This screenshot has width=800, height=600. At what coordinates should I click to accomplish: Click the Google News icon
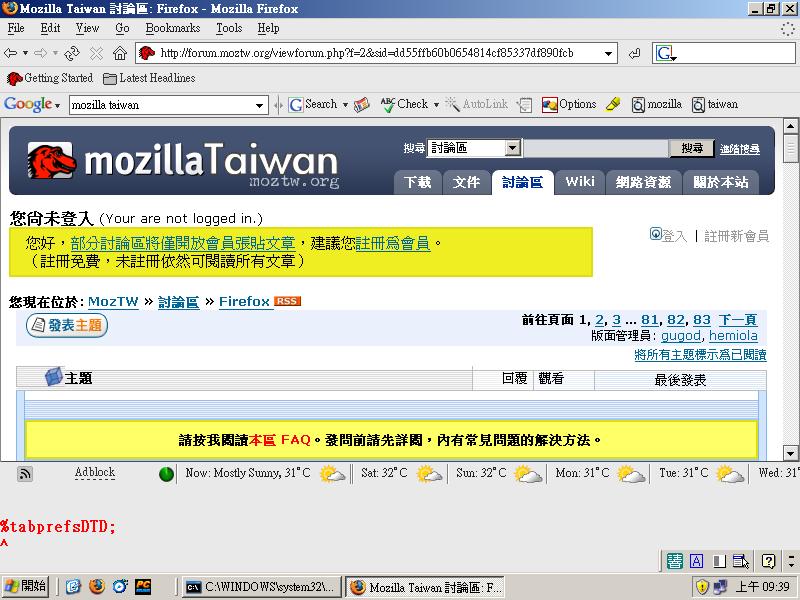pyautogui.click(x=362, y=104)
